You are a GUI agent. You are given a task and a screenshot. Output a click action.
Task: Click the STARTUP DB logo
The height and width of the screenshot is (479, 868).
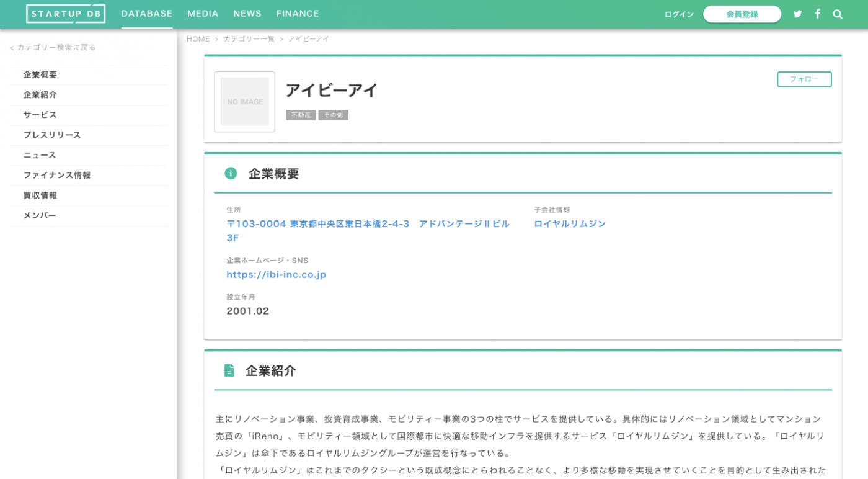point(65,13)
